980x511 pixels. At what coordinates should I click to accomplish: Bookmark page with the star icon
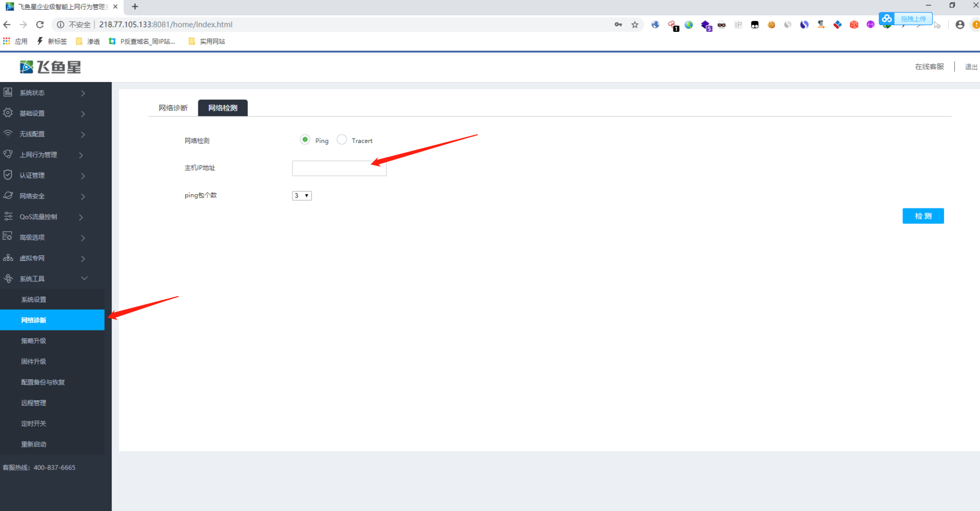click(635, 24)
